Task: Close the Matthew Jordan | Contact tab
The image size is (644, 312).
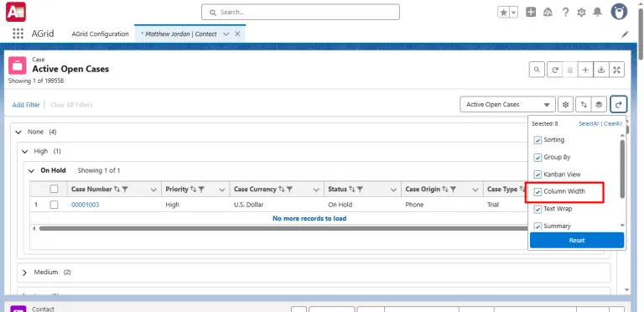Action: [237, 34]
